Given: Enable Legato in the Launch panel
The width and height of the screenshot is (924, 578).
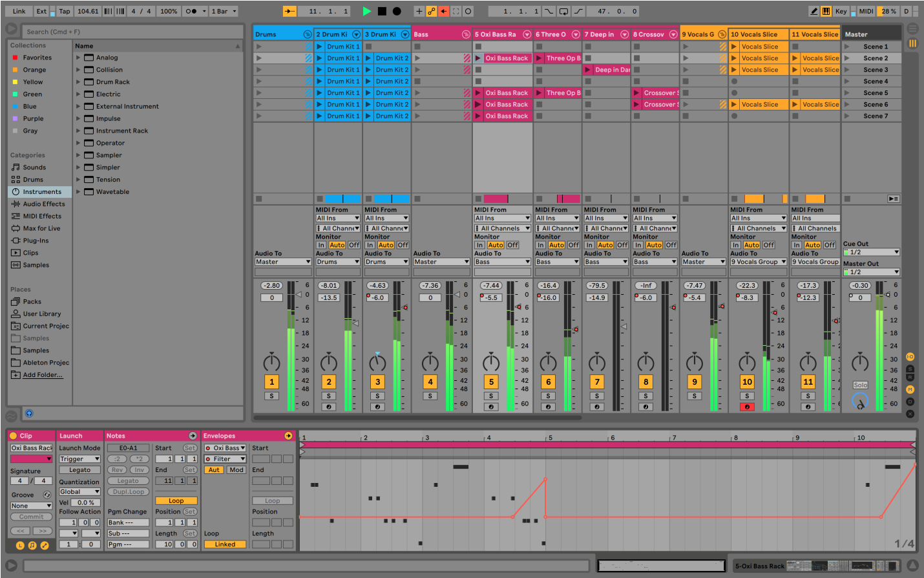Looking at the screenshot, I should pyautogui.click(x=79, y=469).
